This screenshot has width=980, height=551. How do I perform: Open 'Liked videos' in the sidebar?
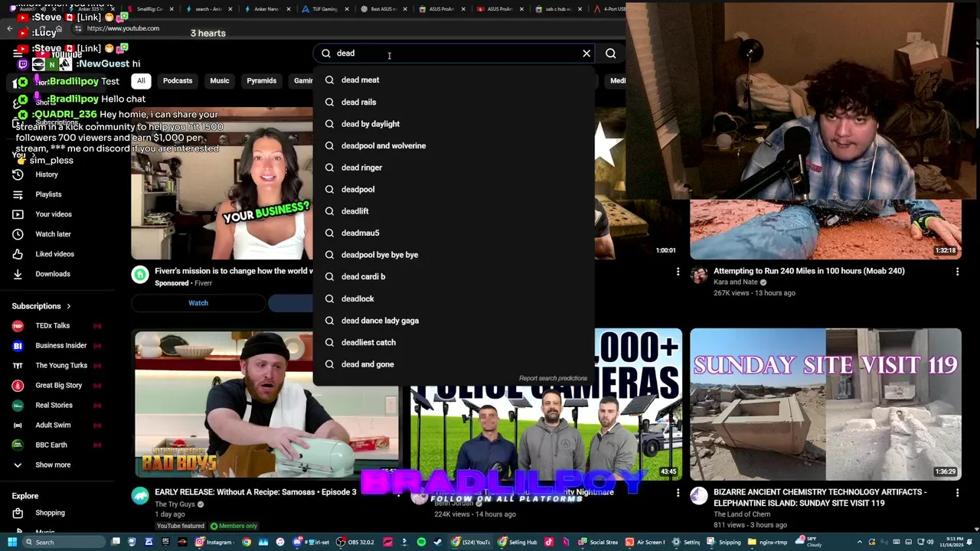(x=54, y=254)
